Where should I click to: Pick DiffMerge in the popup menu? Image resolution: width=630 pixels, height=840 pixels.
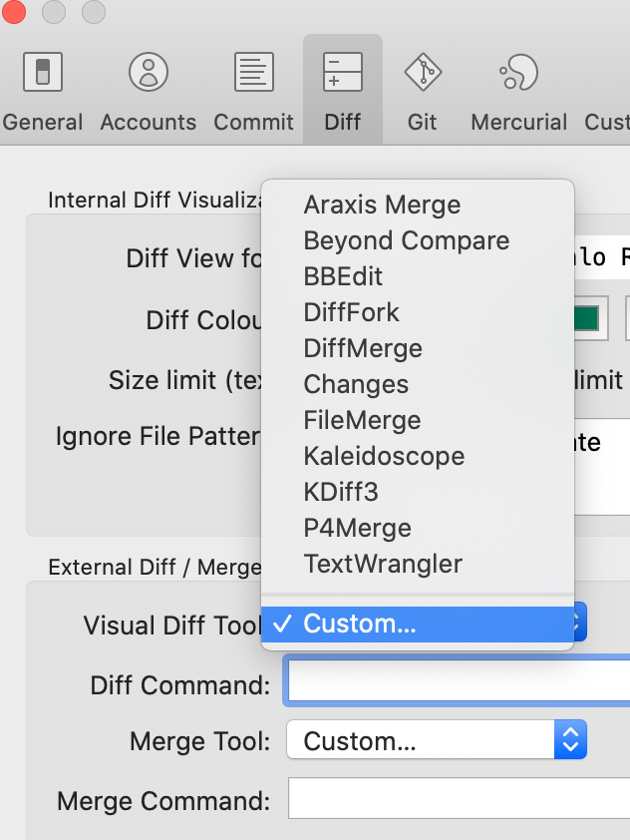(418, 348)
